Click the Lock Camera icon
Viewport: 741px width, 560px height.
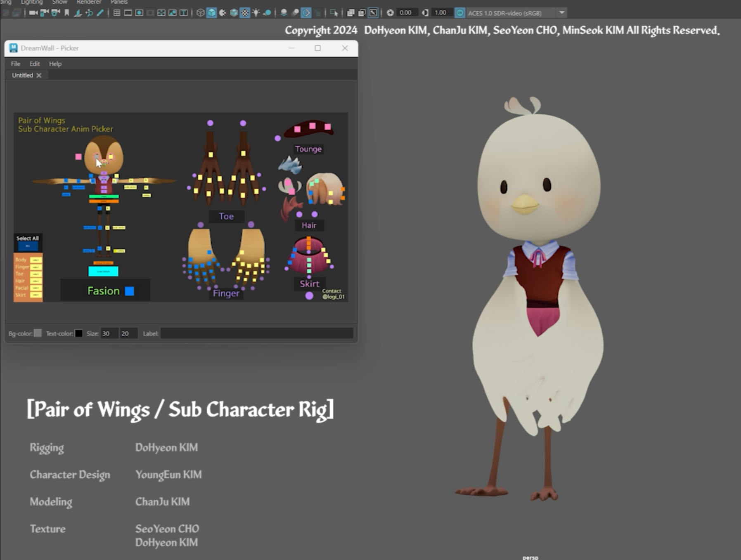click(45, 13)
